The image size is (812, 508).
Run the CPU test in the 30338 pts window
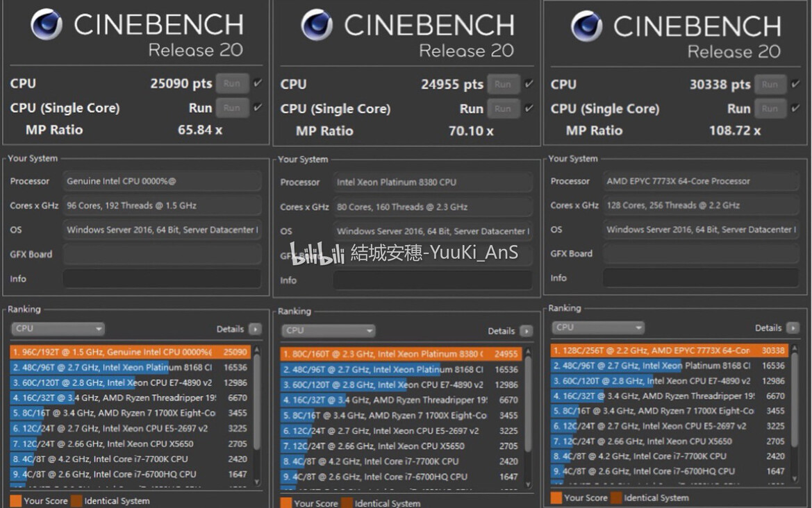(x=770, y=85)
